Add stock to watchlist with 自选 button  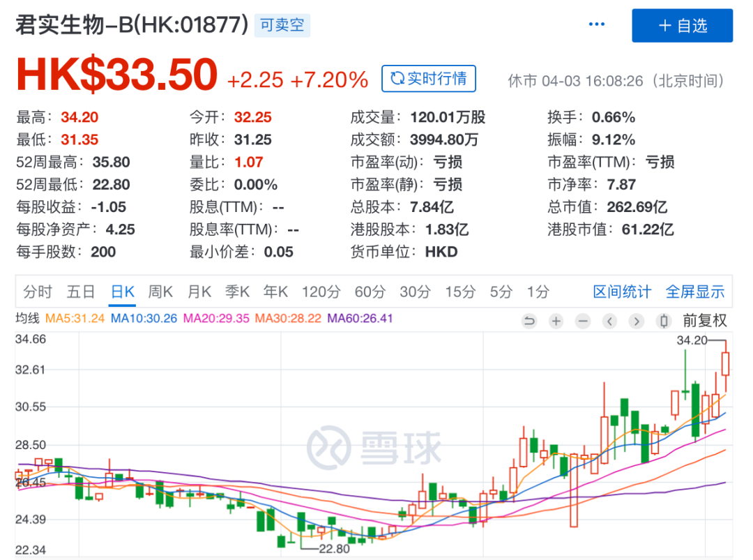682,25
